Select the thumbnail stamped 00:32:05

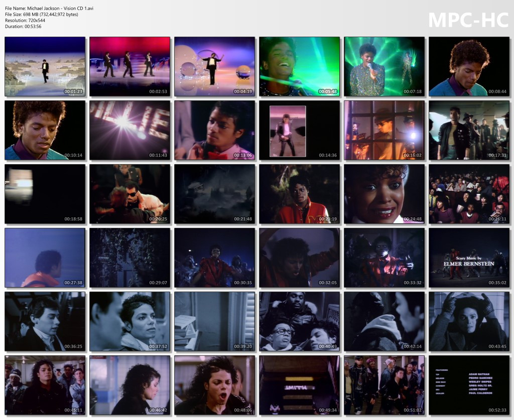click(300, 258)
